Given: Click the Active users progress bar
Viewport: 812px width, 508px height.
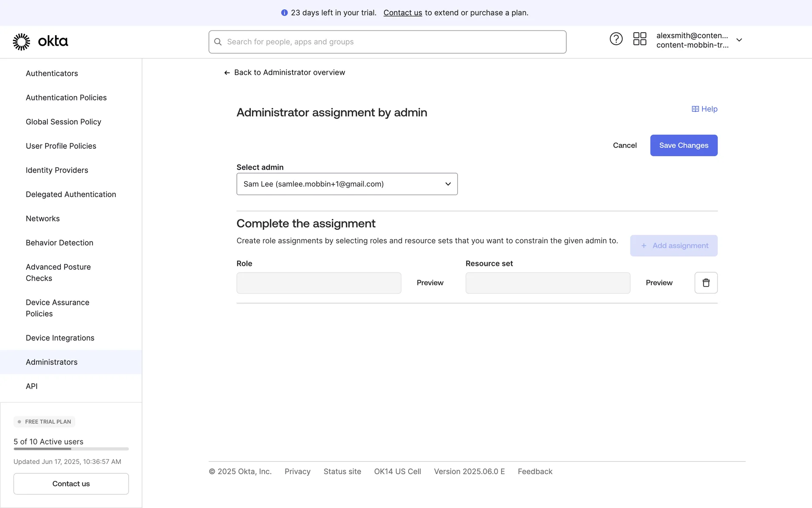Looking at the screenshot, I should click(71, 449).
